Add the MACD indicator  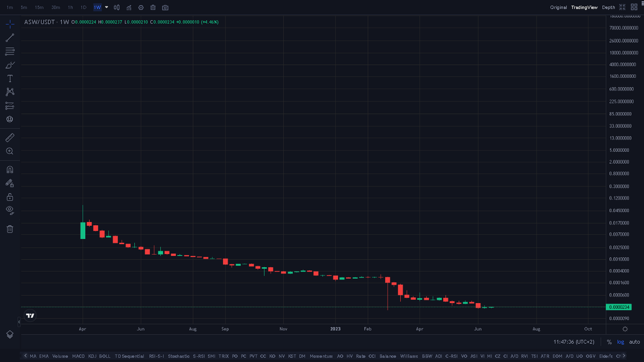click(79, 356)
